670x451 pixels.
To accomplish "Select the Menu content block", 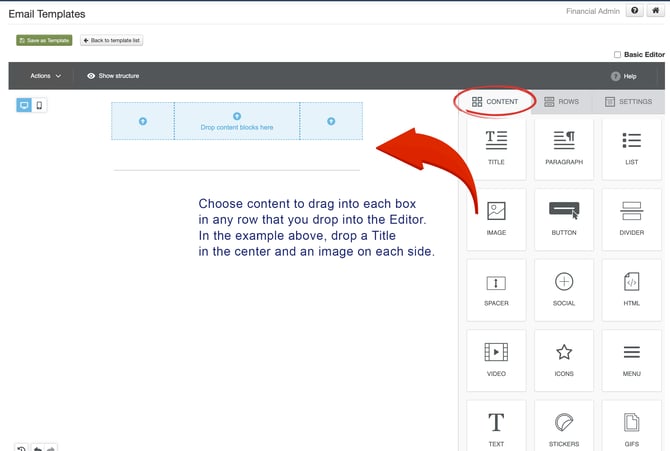I will (631, 360).
